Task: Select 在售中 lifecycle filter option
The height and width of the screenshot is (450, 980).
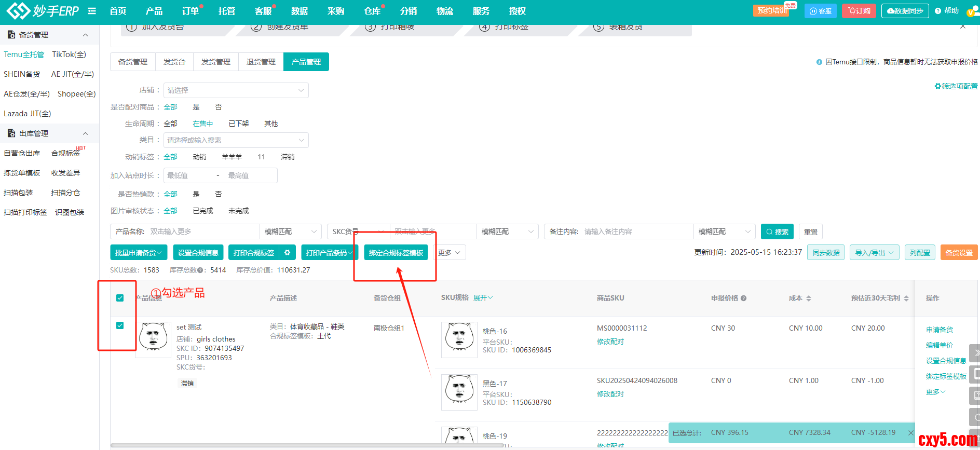Action: point(202,124)
